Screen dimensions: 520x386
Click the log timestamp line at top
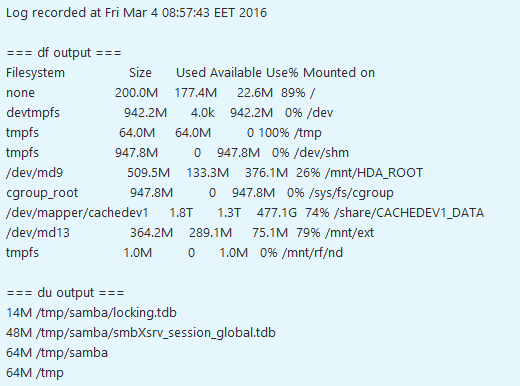point(136,13)
